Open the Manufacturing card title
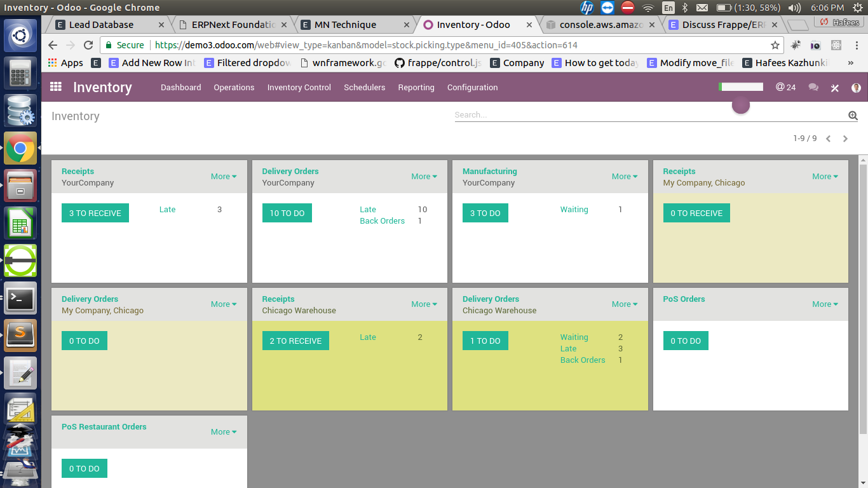This screenshot has width=868, height=488. point(489,172)
